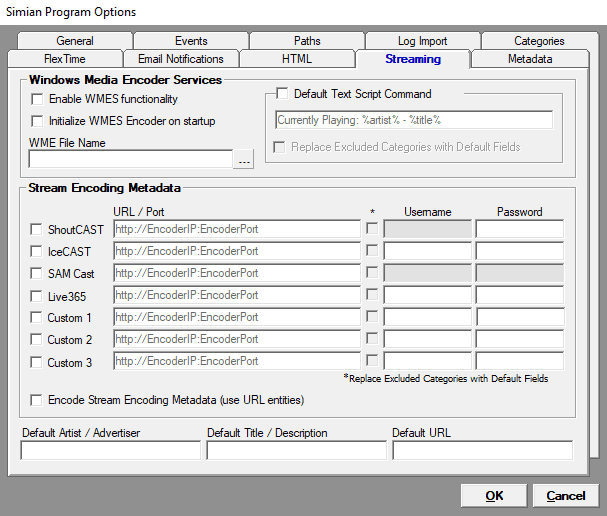Browse for WME file with ellipsis button
Image resolution: width=607 pixels, height=516 pixels.
[243, 159]
